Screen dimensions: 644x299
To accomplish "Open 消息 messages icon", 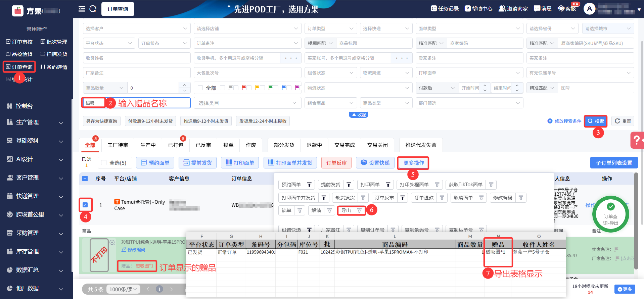I will (543, 8).
